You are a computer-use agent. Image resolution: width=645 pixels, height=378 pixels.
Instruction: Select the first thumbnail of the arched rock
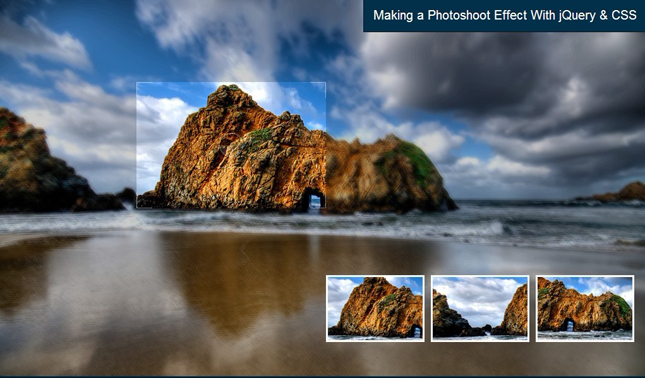[x=375, y=308]
